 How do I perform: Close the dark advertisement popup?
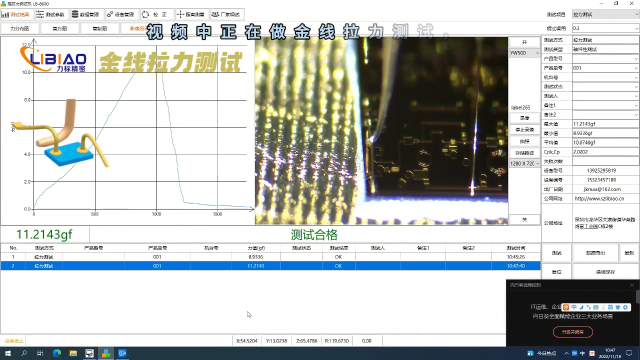pyautogui.click(x=632, y=285)
